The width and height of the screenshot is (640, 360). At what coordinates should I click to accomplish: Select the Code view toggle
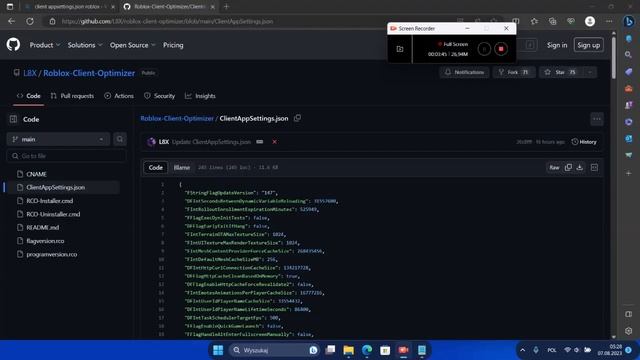[x=156, y=167]
